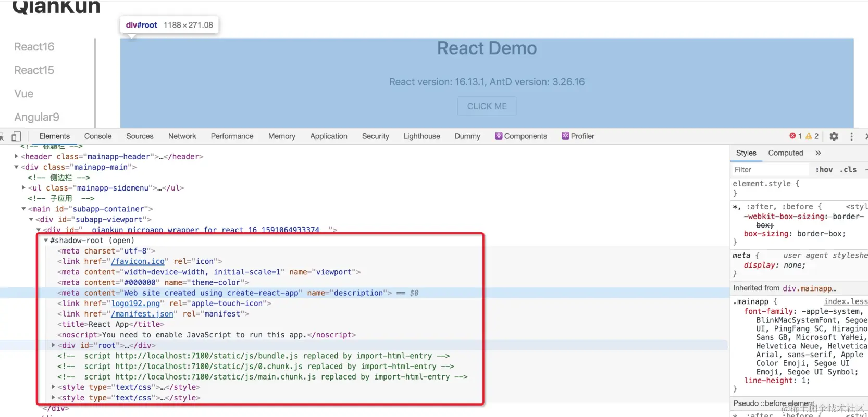The image size is (868, 417).
Task: Expand the div#root node
Action: [53, 345]
